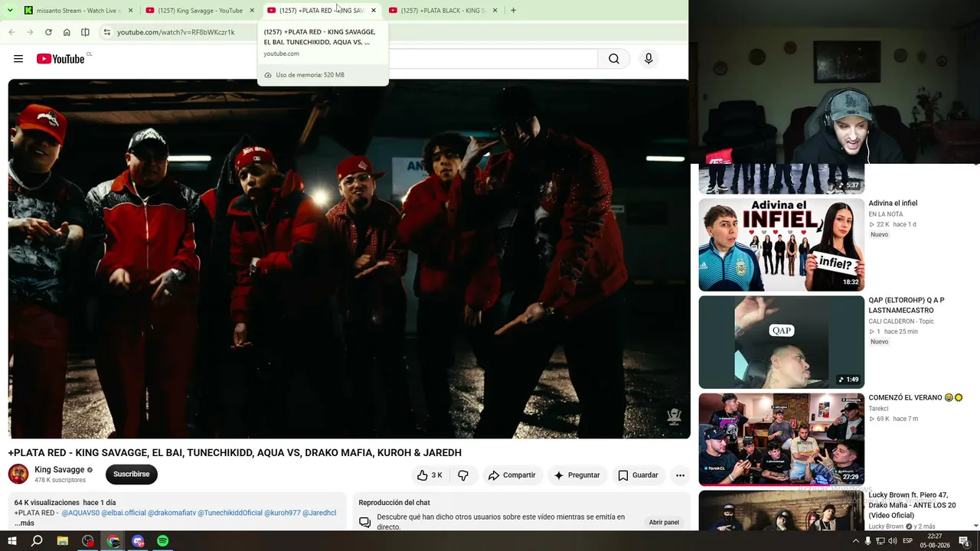This screenshot has width=980, height=551.
Task: Switch to the missanto Stream tab
Action: (x=80, y=10)
